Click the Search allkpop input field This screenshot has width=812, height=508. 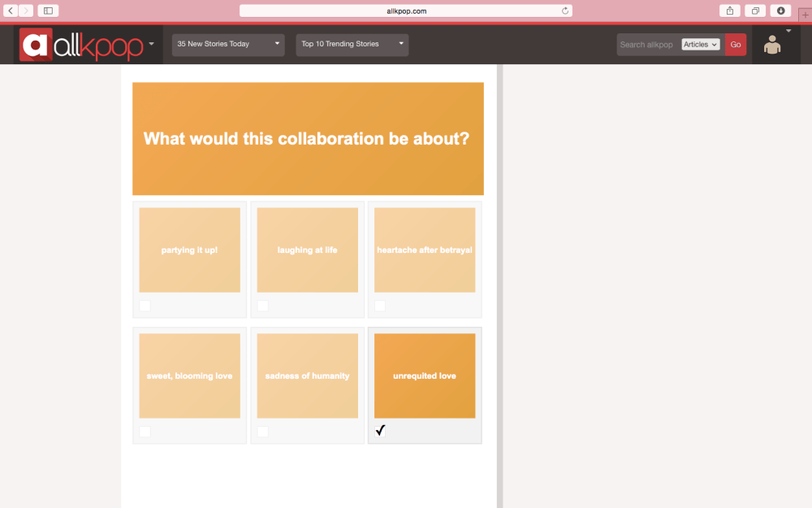click(648, 45)
